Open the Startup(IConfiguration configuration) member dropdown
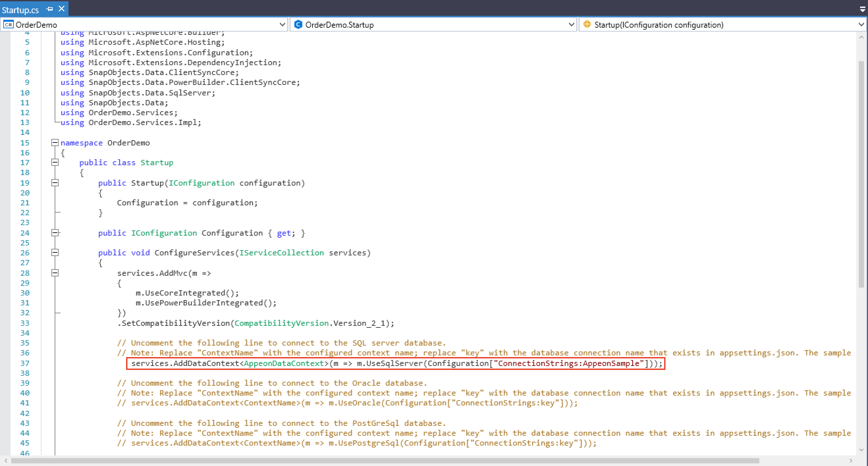This screenshot has height=466, width=868. pyautogui.click(x=860, y=24)
